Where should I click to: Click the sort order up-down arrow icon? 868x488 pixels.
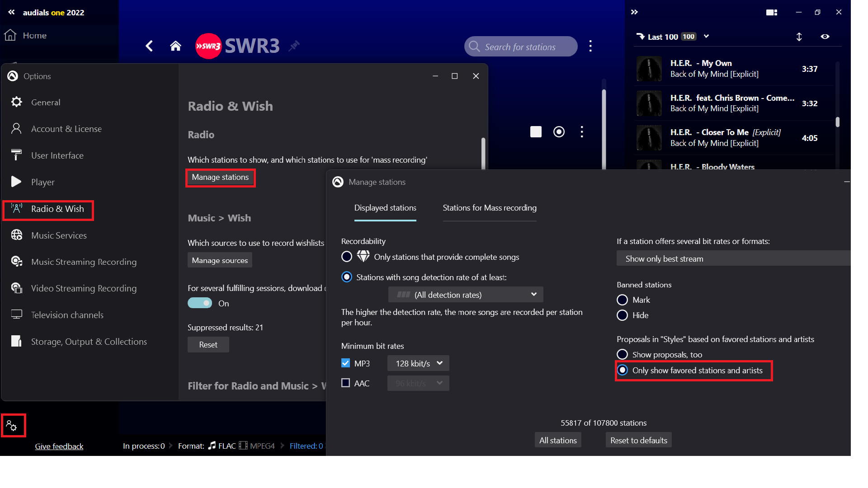799,37
